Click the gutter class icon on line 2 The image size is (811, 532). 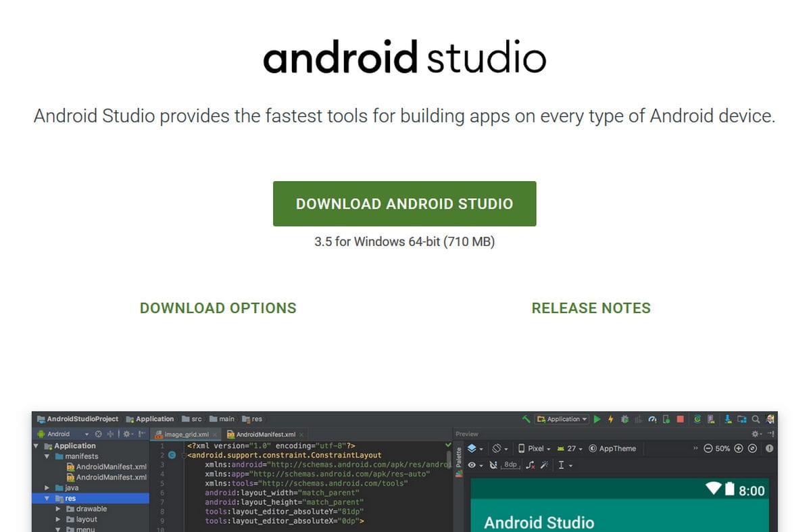(x=172, y=456)
